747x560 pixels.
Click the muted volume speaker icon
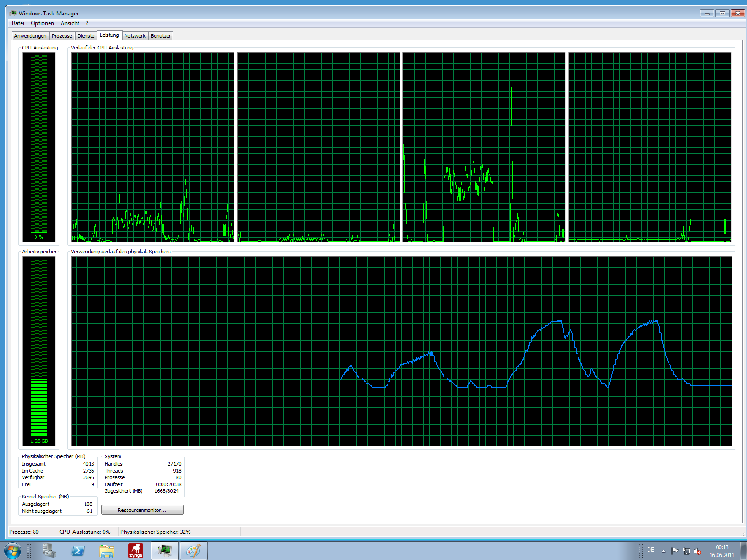(x=698, y=551)
